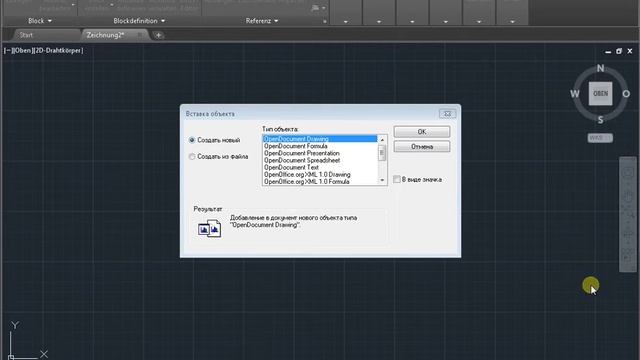
Task: Open the 2D-Drahtkörper visual style menu
Action: [x=58, y=50]
